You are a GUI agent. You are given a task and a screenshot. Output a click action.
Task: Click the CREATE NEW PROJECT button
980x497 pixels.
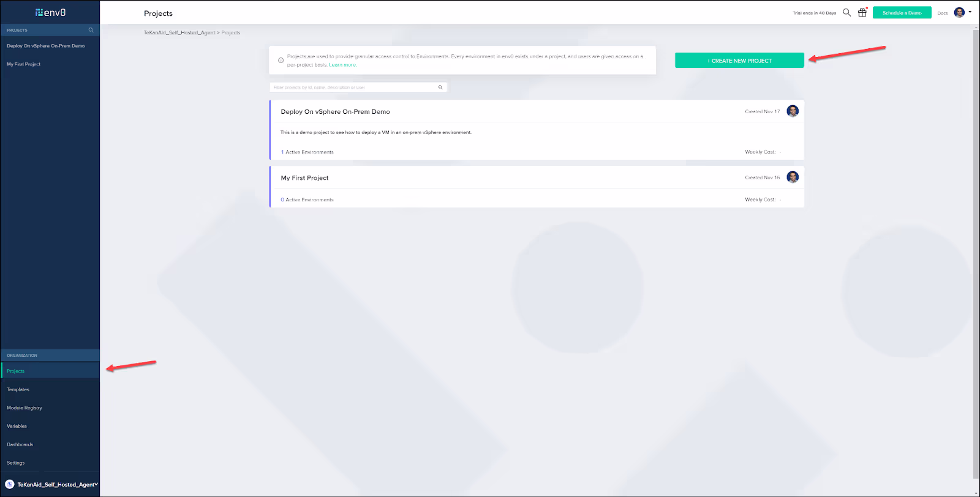coord(739,61)
